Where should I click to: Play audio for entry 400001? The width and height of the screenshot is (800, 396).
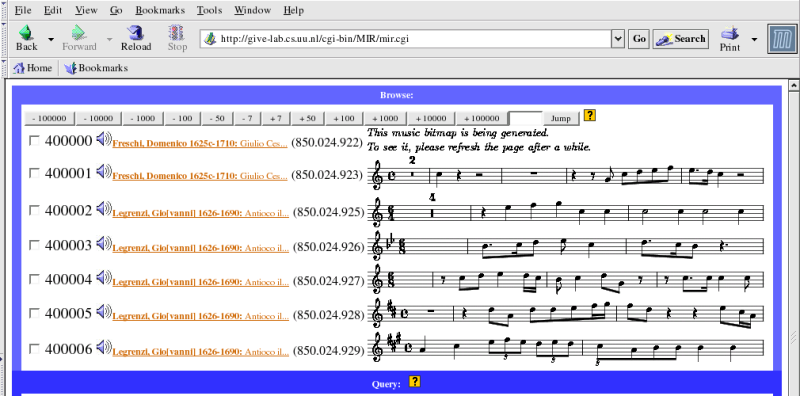[x=104, y=171]
